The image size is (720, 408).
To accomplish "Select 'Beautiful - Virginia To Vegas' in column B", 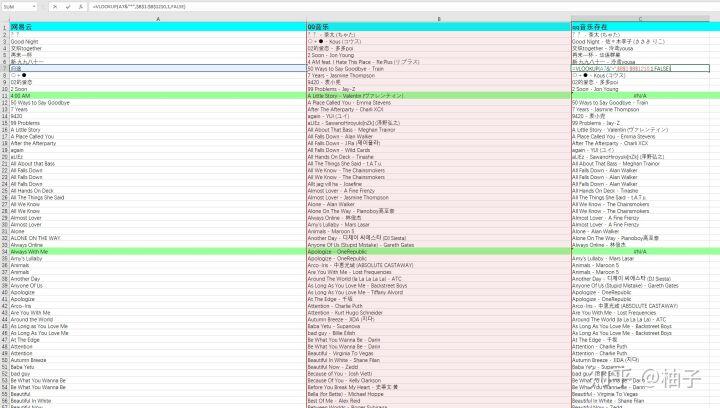I will (x=439, y=353).
